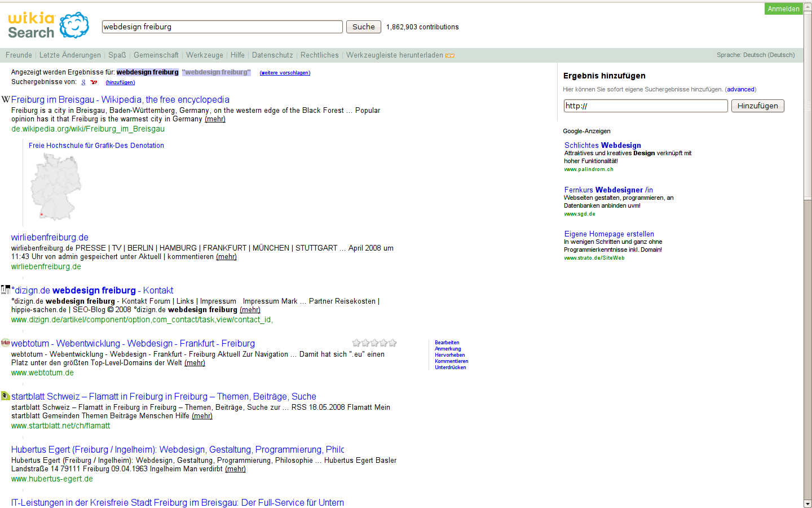Screen dimensions: 812x508
Task: Open startblatt Schweiz Flamatt result title
Action: pos(164,396)
